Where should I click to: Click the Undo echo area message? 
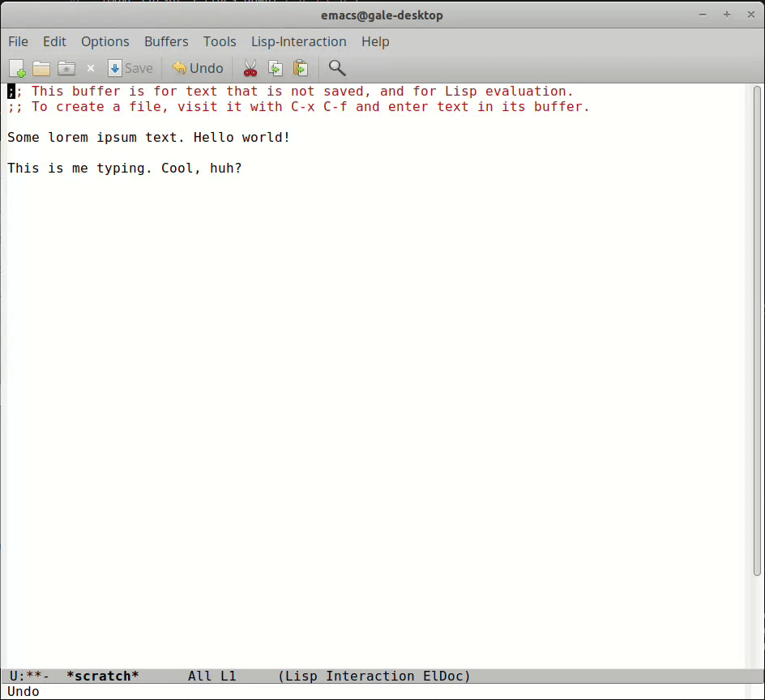[x=22, y=691]
